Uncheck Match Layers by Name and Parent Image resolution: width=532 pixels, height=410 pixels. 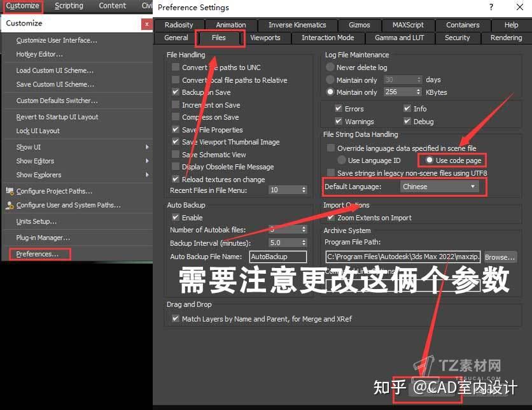(175, 318)
